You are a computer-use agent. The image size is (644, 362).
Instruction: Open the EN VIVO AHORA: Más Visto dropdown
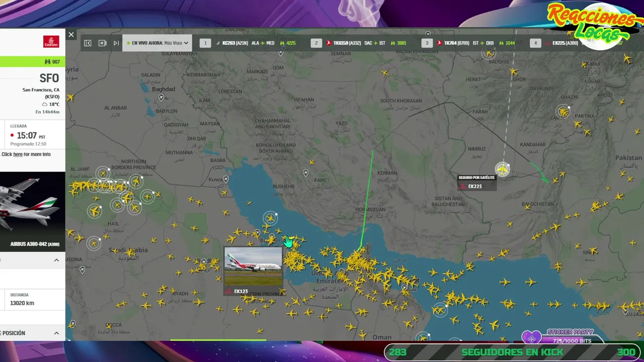(x=157, y=43)
